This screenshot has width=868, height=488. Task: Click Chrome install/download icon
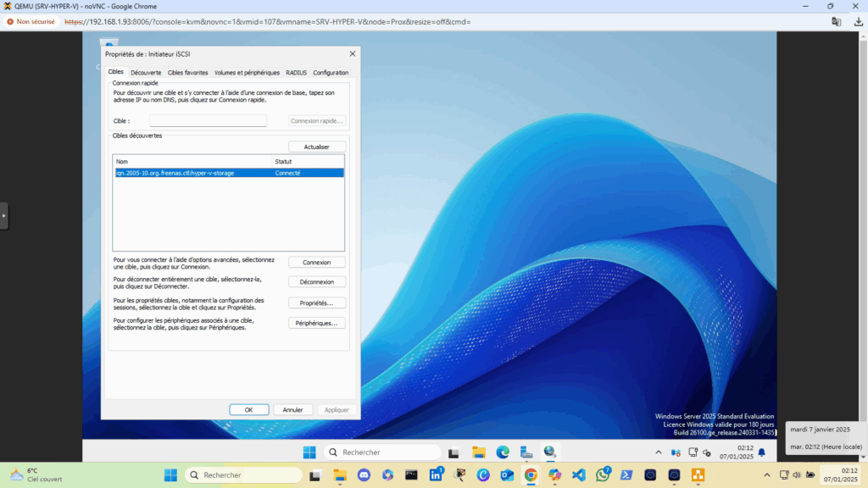coord(858,21)
